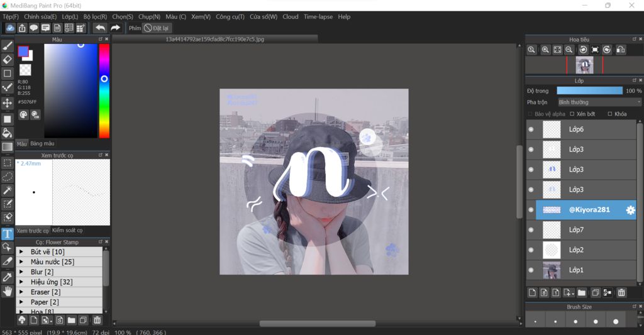Screen dimensions: 644x335
Task: Activate the Text tool
Action: (x=8, y=234)
